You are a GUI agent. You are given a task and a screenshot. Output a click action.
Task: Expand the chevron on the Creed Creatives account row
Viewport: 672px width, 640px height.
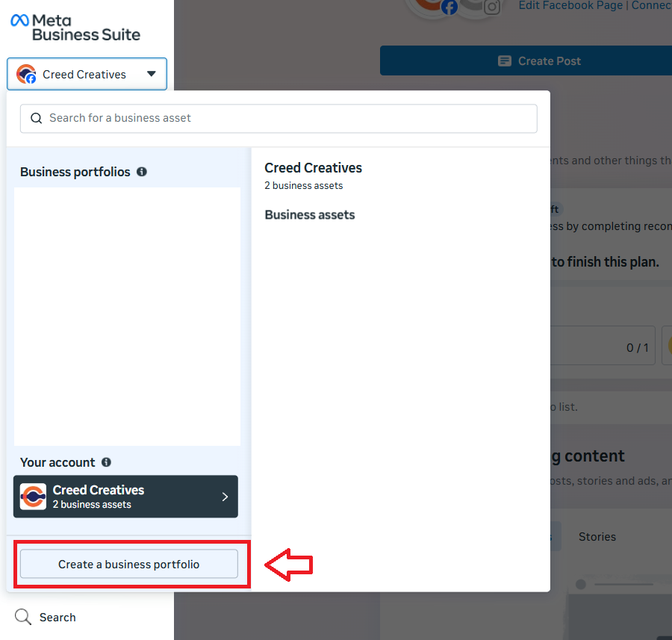225,497
